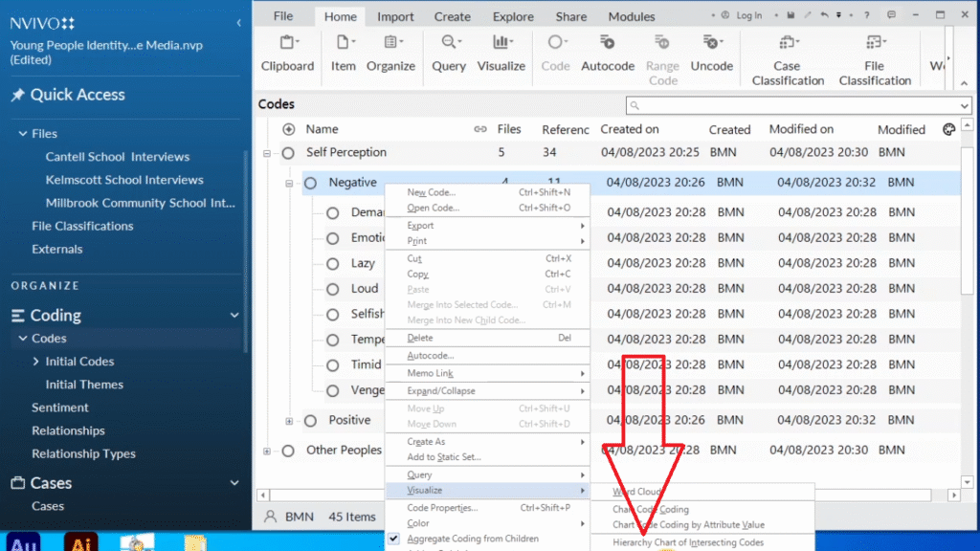The image size is (980, 551).
Task: Expand Initial Codes in sidebar
Action: coord(35,362)
